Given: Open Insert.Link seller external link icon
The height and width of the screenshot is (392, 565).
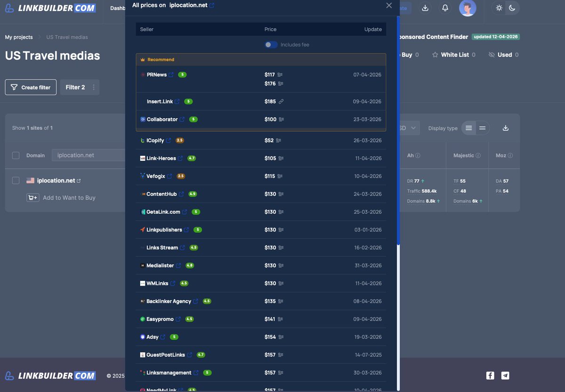Looking at the screenshot, I should click(177, 102).
